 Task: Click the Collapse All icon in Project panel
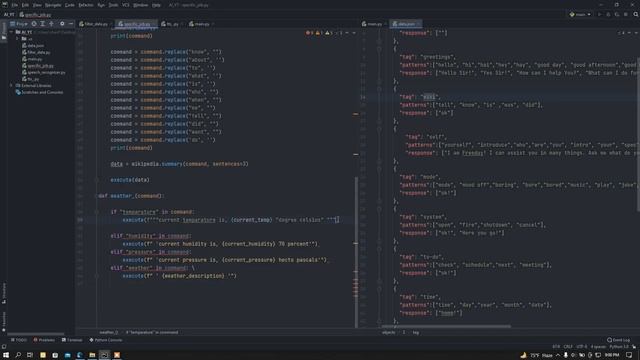tap(52, 24)
